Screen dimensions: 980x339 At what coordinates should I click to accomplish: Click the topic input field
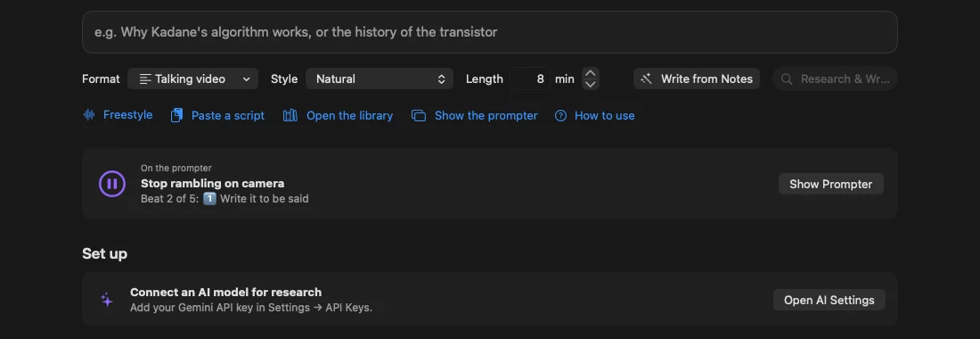point(489,32)
